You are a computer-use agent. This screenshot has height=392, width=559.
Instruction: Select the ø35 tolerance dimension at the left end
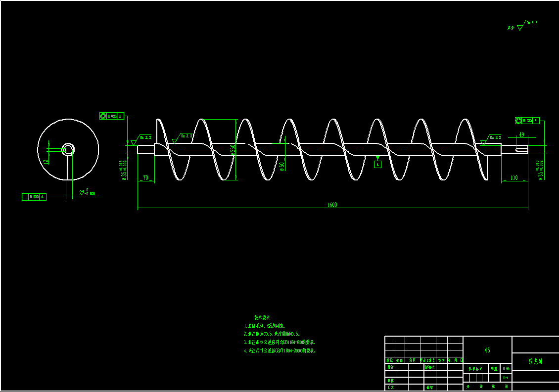pyautogui.click(x=123, y=171)
